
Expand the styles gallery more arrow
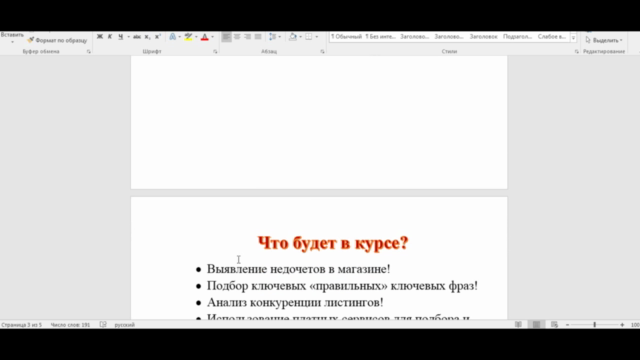[573, 38]
